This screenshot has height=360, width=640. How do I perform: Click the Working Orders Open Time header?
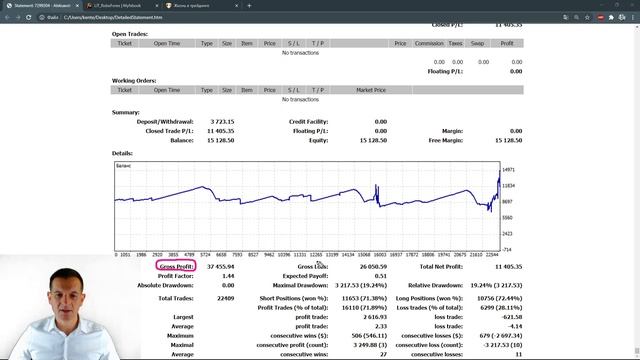(167, 90)
